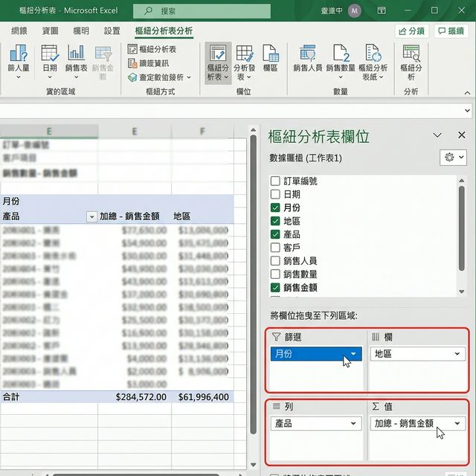The image size is (476, 476).
Task: Select the $284,572.00 total cell
Action: tap(135, 396)
